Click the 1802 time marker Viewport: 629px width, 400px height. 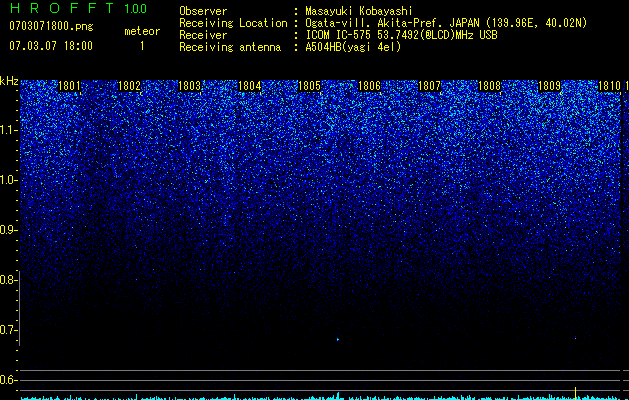click(129, 86)
